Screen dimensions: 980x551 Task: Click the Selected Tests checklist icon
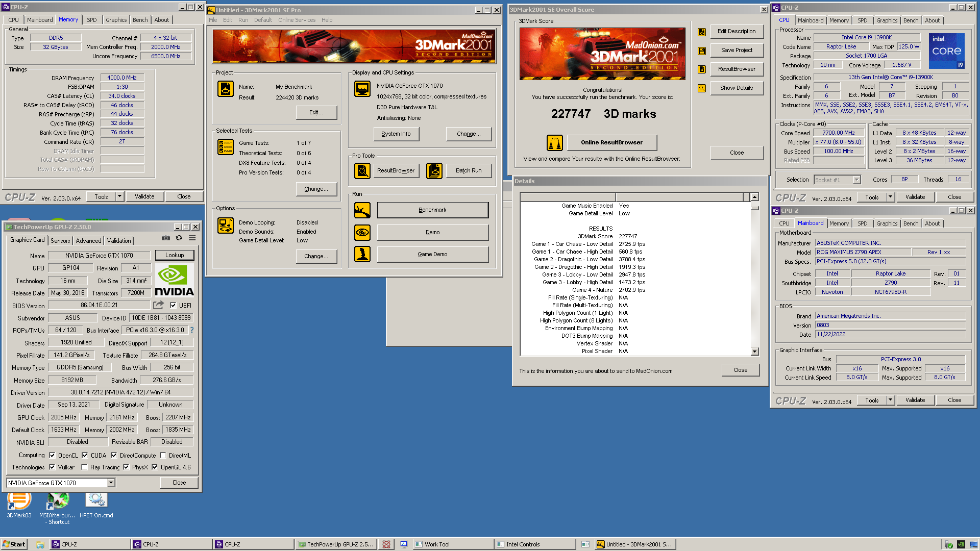(226, 147)
